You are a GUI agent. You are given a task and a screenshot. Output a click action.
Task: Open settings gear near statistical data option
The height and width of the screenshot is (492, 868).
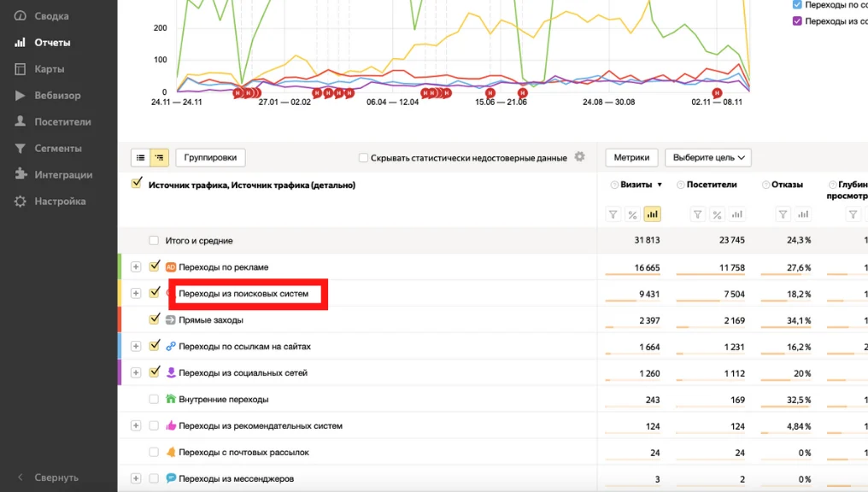click(x=579, y=156)
